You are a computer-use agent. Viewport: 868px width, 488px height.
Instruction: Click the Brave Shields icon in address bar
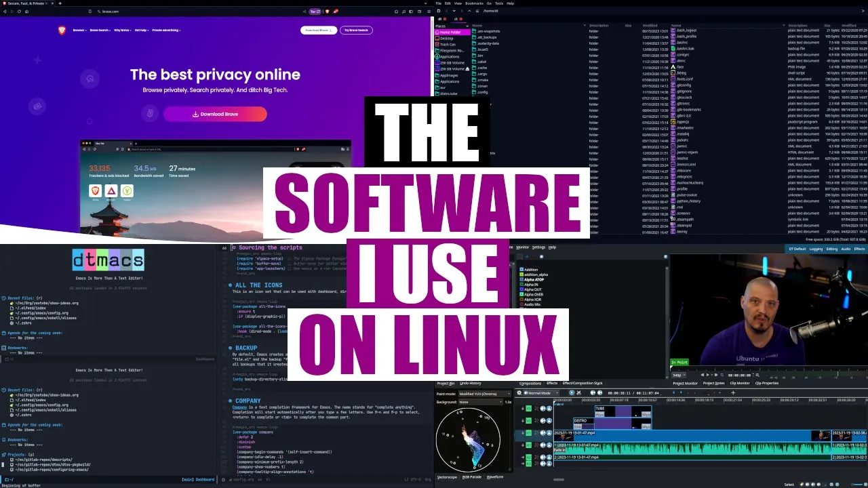pos(328,11)
